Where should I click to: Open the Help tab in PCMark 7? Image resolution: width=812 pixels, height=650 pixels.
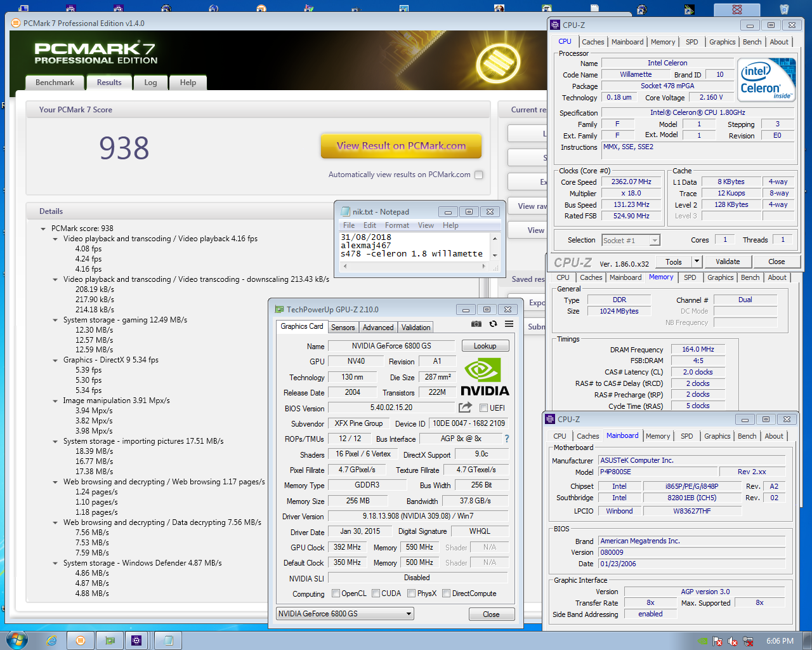(188, 83)
